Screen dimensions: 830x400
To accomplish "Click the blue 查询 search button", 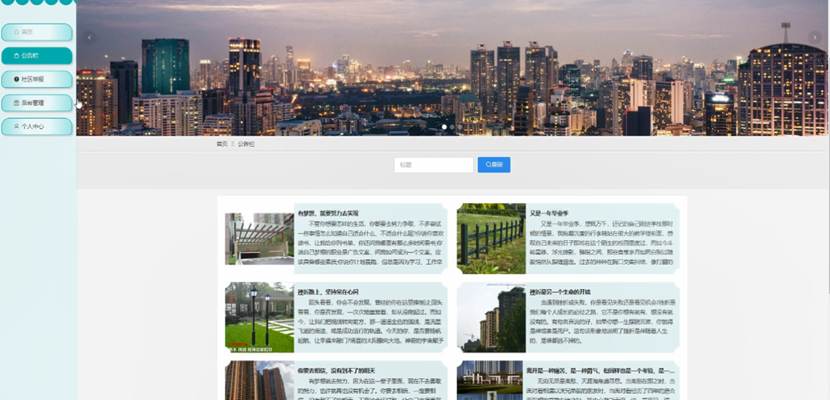I will (x=494, y=165).
